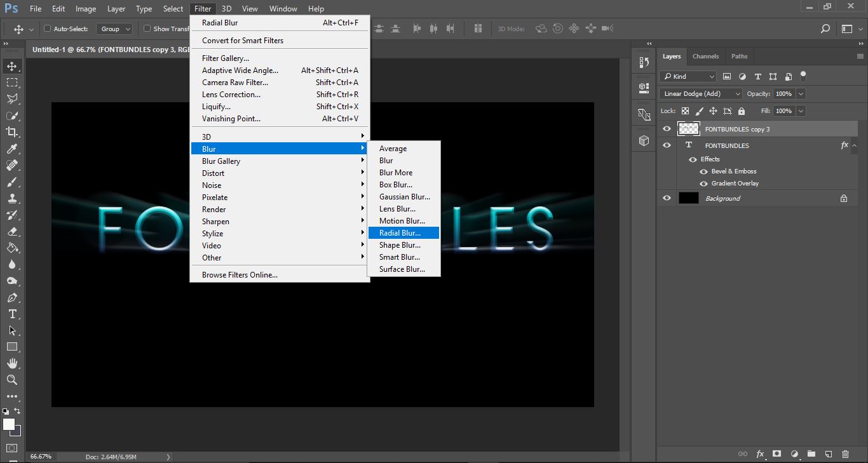Click the foreground color swatch
Image resolution: width=868 pixels, height=463 pixels.
pos(9,424)
